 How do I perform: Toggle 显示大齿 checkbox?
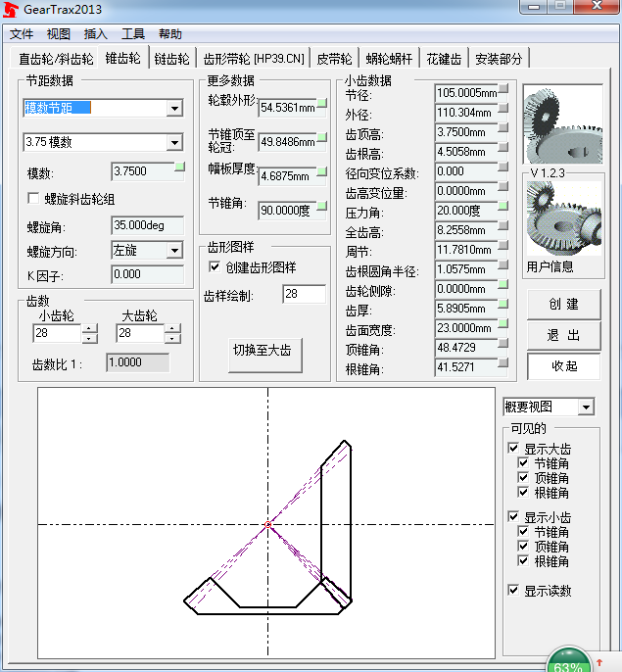click(513, 448)
